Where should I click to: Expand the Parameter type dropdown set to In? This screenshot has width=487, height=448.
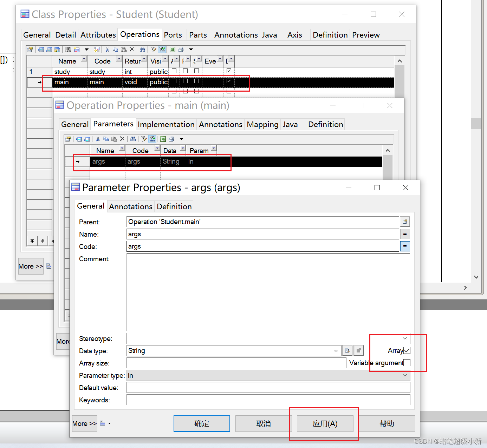pos(404,375)
